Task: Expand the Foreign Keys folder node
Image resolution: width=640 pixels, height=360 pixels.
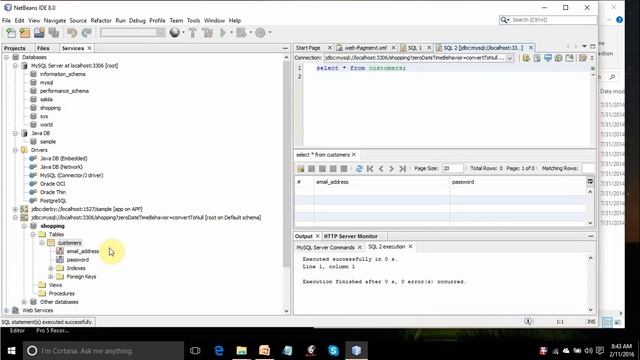Action: (x=51, y=277)
